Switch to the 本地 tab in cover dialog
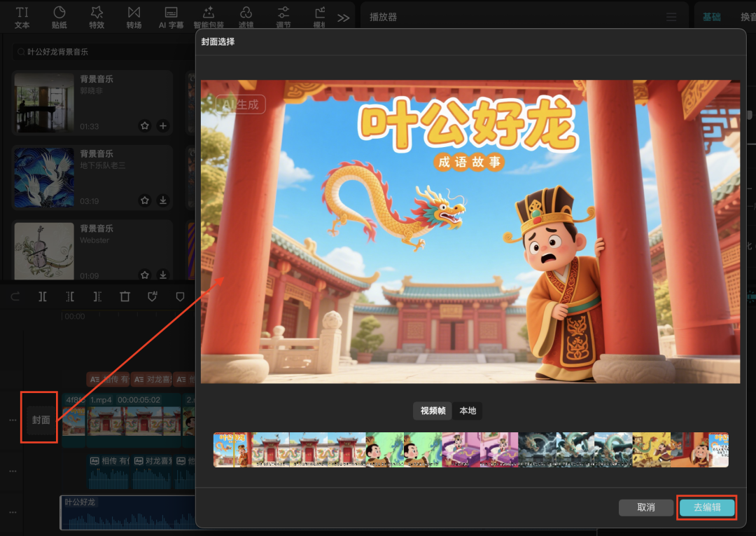The width and height of the screenshot is (756, 536). coord(468,411)
